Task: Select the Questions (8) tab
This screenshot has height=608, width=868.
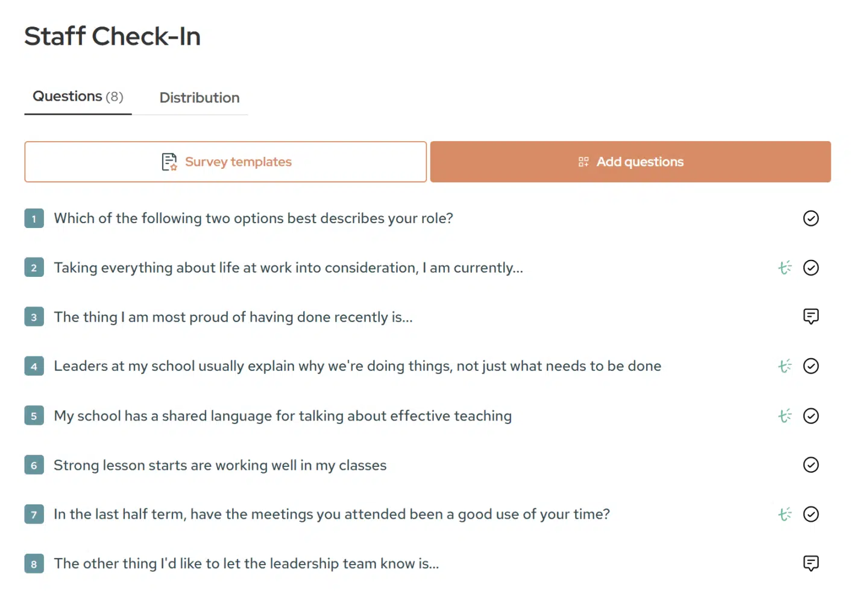Action: pos(78,97)
